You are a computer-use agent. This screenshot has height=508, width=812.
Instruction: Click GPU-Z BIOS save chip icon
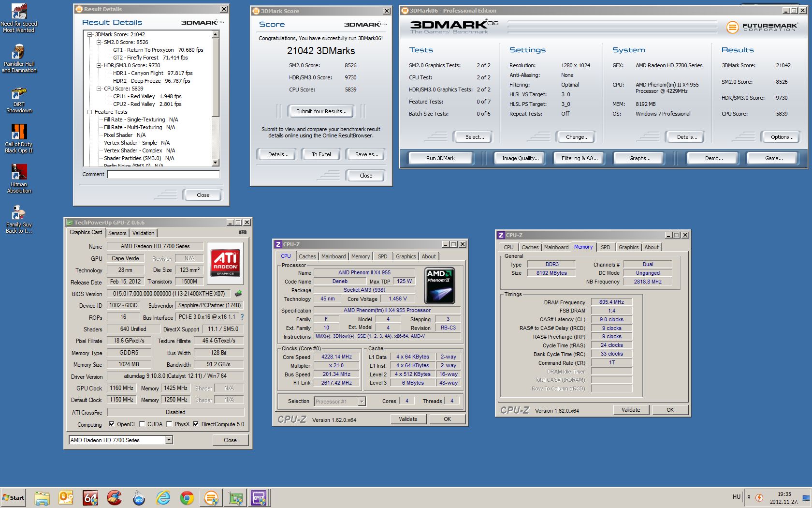click(x=238, y=293)
